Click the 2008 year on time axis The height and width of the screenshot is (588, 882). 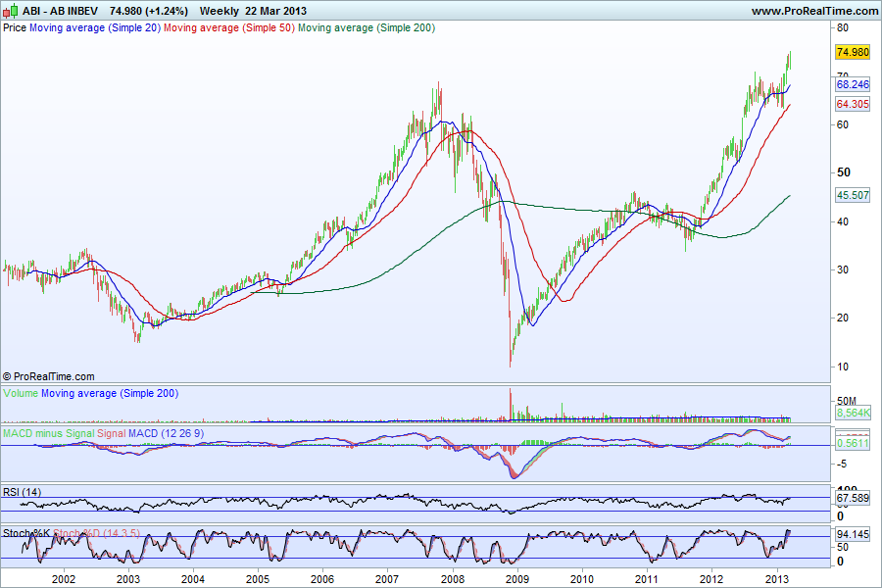point(452,579)
